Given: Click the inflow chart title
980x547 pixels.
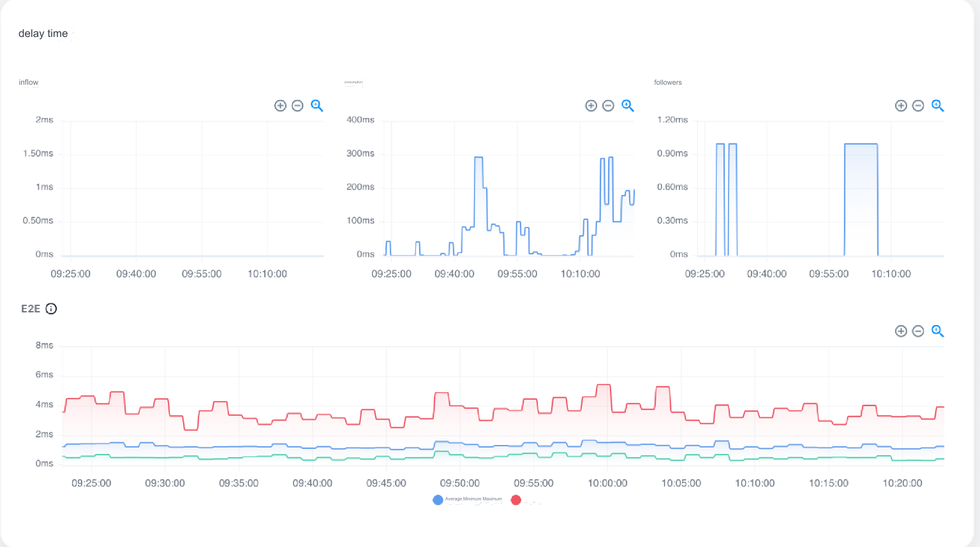Looking at the screenshot, I should [28, 82].
